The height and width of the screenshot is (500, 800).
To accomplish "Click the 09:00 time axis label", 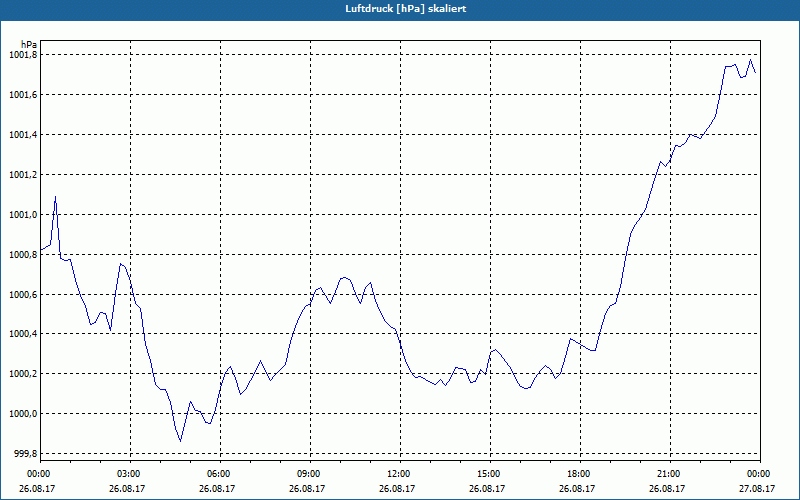I will pos(308,474).
